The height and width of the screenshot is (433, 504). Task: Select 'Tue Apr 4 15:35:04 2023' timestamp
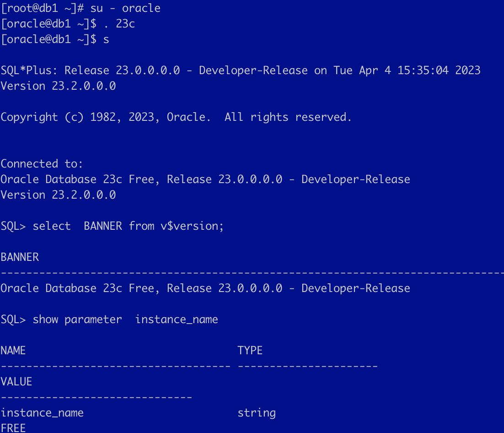click(x=407, y=70)
